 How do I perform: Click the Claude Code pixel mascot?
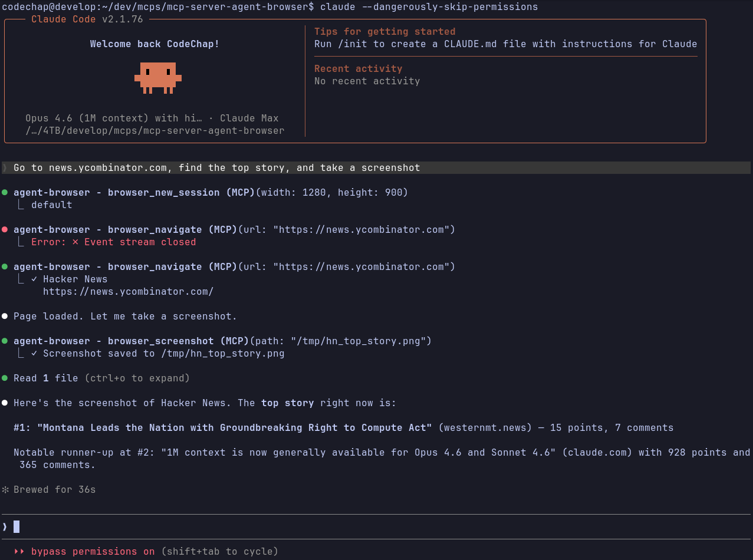coord(158,78)
